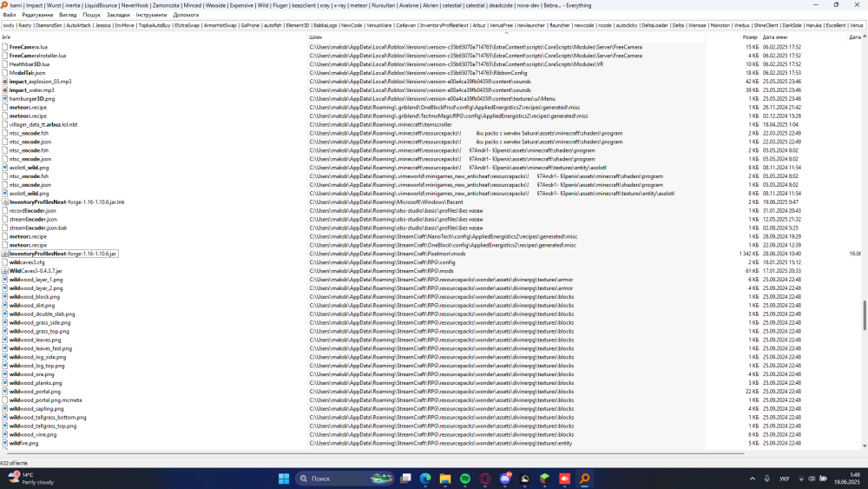Image resolution: width=868 pixels, height=489 pixels.
Task: Show hidden system tray icons
Action: pos(753,479)
